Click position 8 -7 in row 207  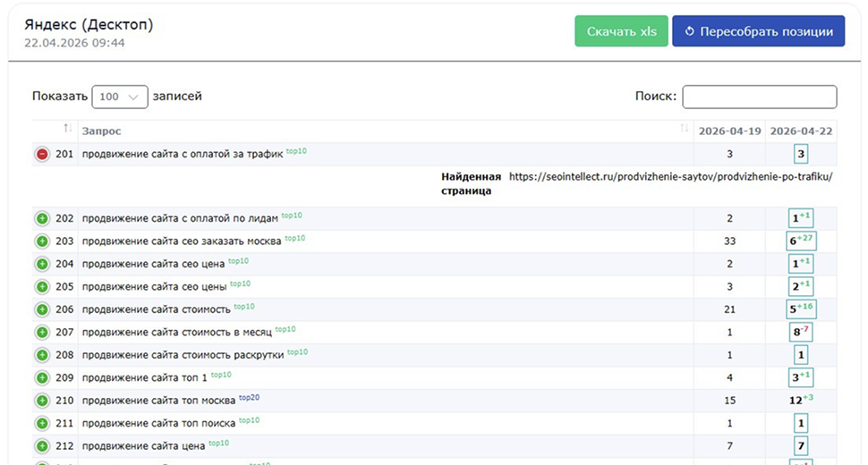(x=801, y=332)
